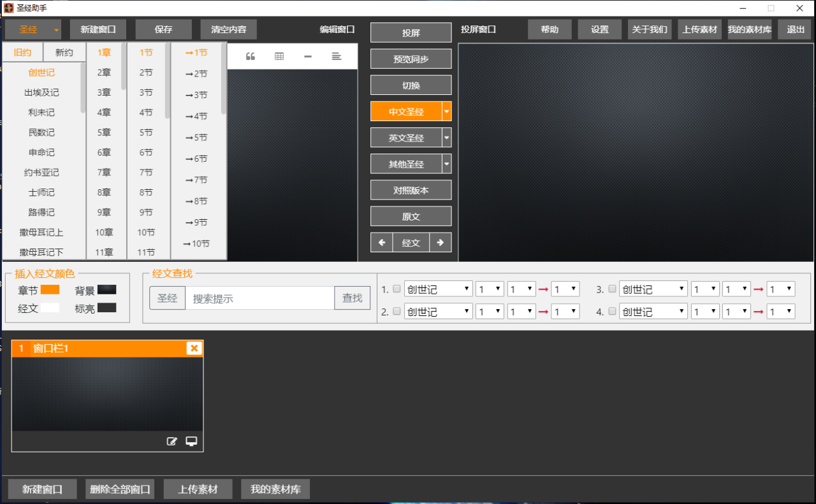Image resolution: width=816 pixels, height=504 pixels.
Task: Enable checkbox for verse row 1
Action: [397, 289]
